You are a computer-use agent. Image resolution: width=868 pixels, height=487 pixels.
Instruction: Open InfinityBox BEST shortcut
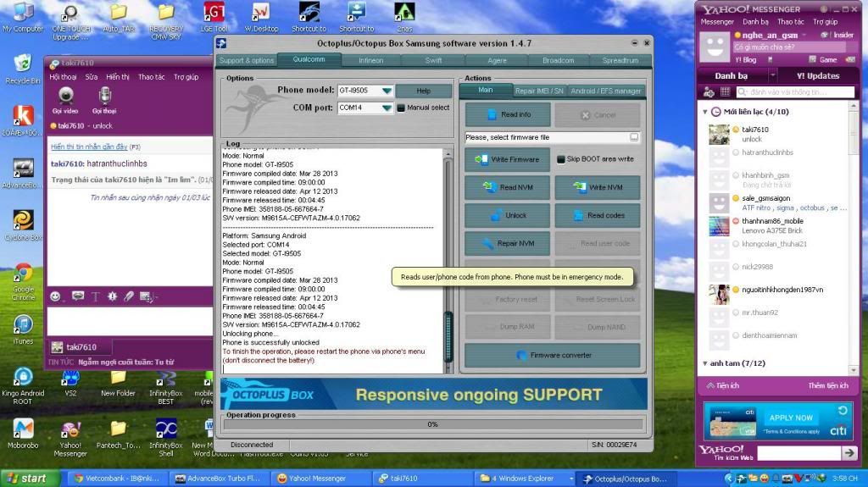point(165,387)
